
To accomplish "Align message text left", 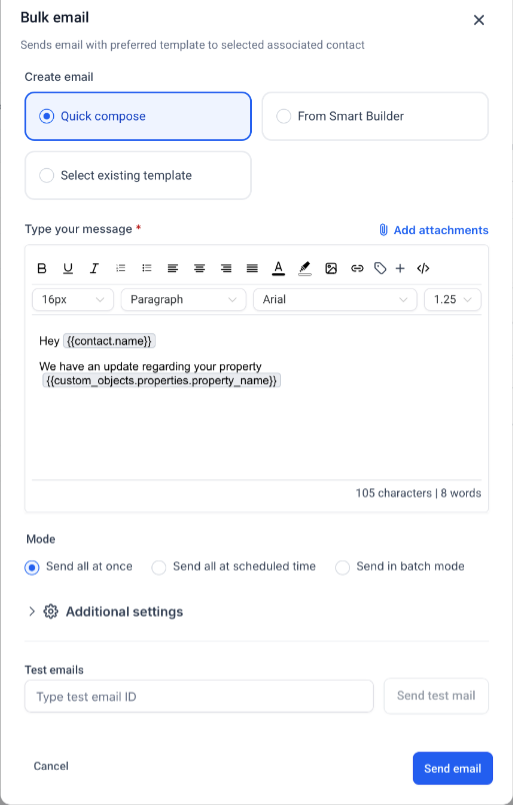I will 173,268.
